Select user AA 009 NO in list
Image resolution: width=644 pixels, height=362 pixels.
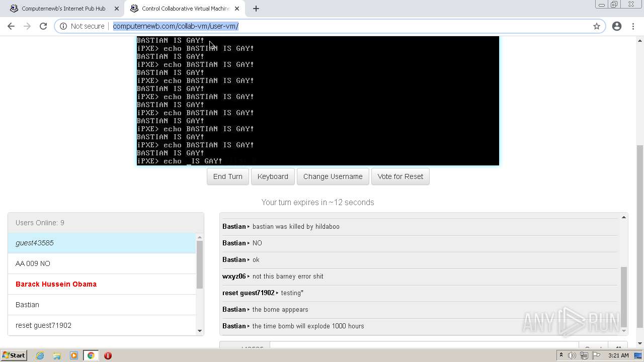(x=102, y=263)
